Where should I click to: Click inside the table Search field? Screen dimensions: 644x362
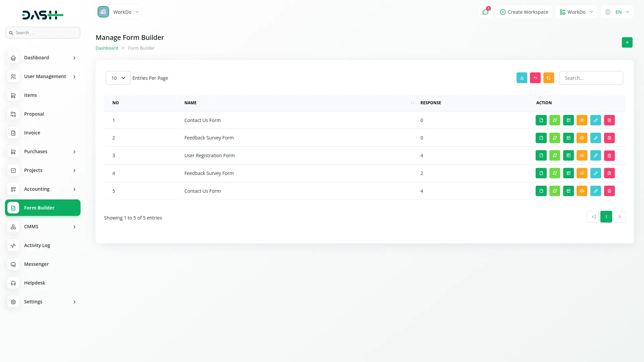click(x=591, y=78)
